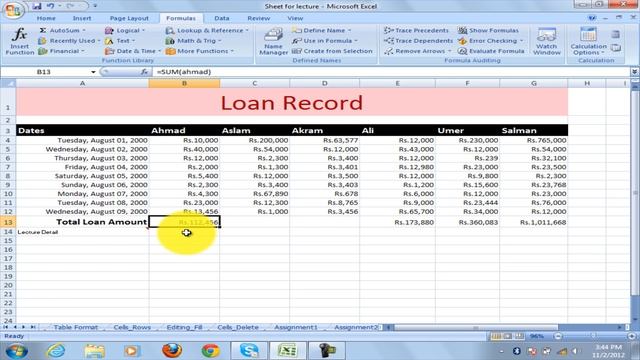Switch to the Home tab
Screen dimensions: 640x360
46,18
